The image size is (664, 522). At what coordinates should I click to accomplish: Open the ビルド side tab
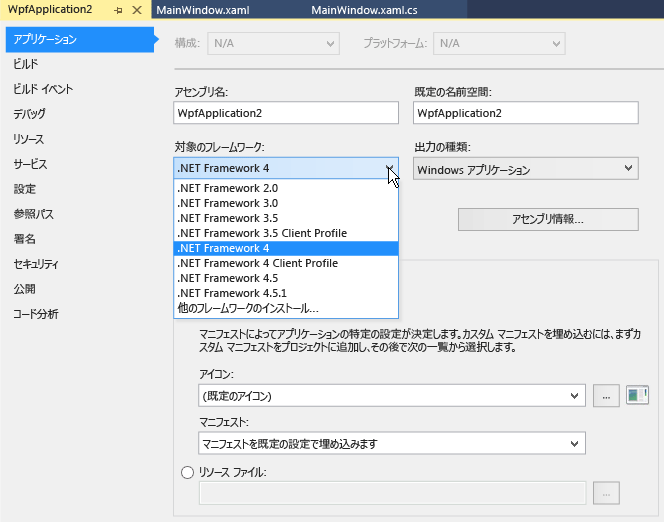pos(25,64)
